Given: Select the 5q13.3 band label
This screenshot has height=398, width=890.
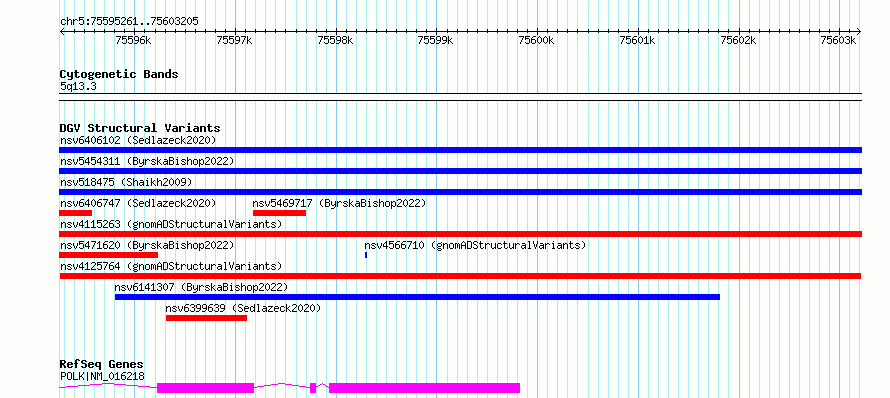Looking at the screenshot, I should coord(78,86).
